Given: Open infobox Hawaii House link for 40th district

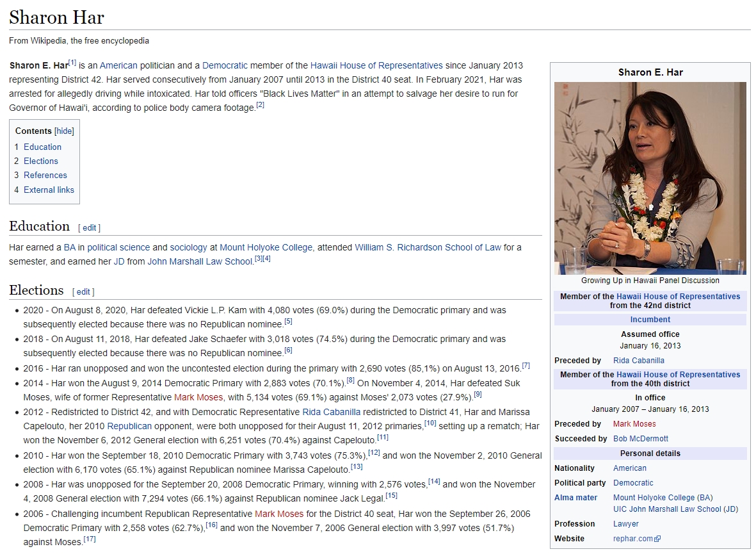Looking at the screenshot, I should tap(678, 375).
